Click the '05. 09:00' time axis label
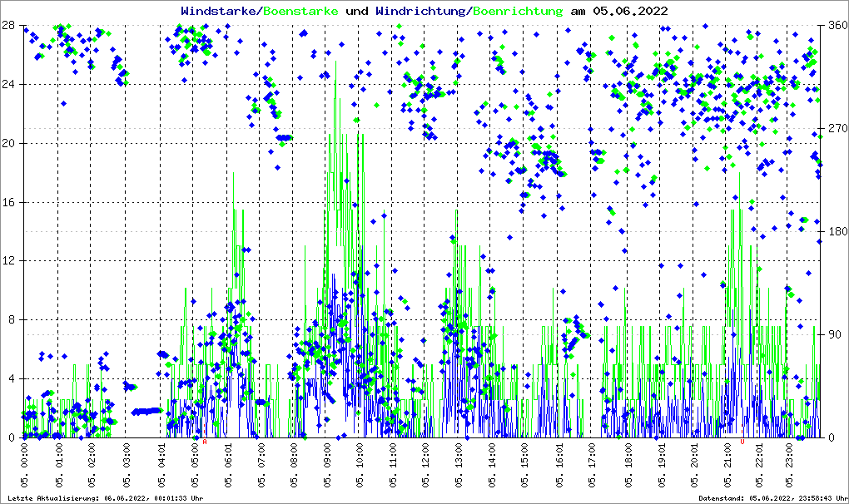The width and height of the screenshot is (849, 504). (x=327, y=467)
